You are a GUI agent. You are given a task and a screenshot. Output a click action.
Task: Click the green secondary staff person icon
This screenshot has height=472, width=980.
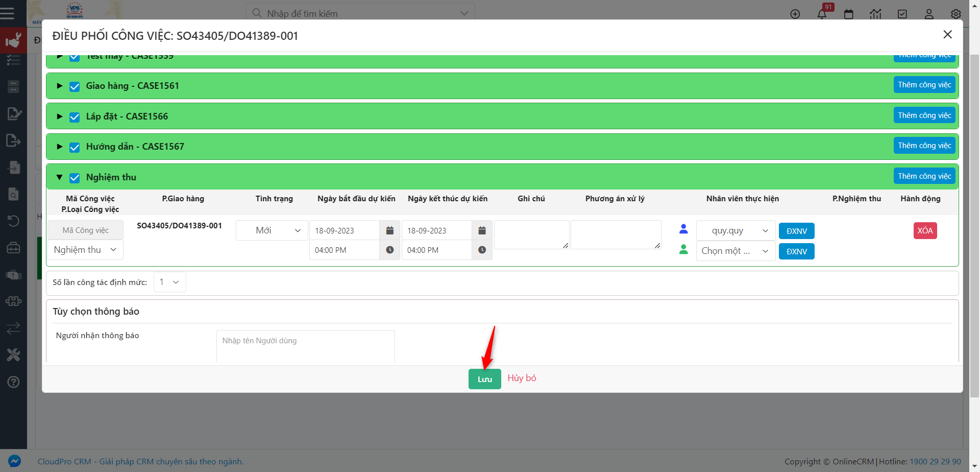(683, 249)
